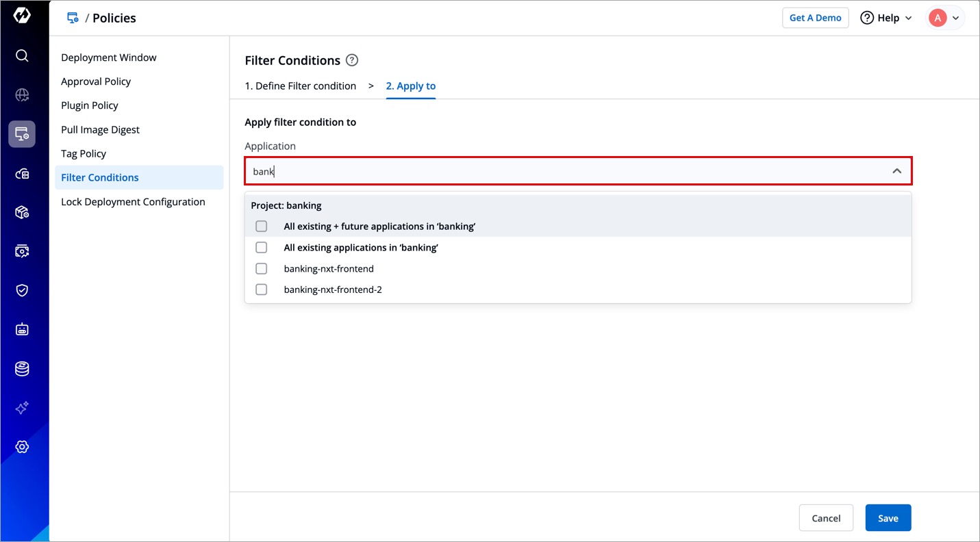The width and height of the screenshot is (980, 542).
Task: Click the shield security icon in sidebar
Action: [x=22, y=290]
